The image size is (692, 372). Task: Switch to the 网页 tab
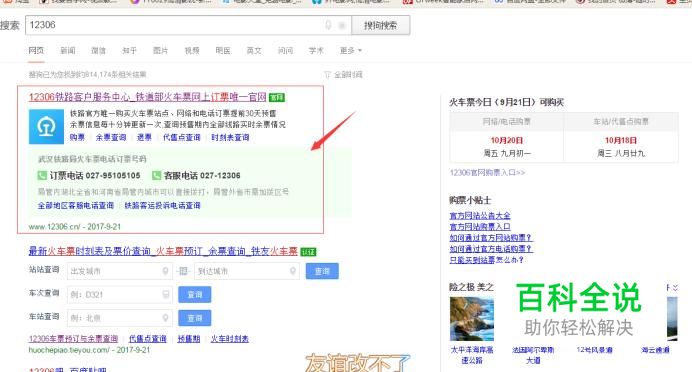click(36, 51)
